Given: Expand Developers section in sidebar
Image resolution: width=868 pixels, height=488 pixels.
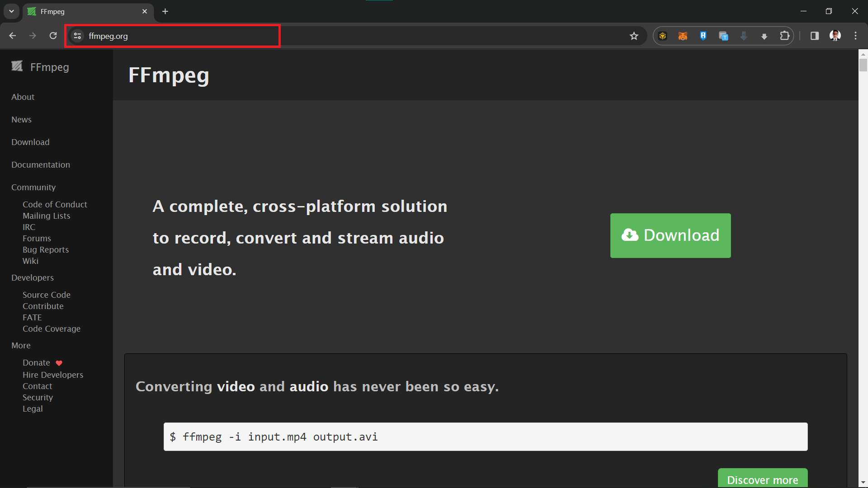Looking at the screenshot, I should point(32,277).
